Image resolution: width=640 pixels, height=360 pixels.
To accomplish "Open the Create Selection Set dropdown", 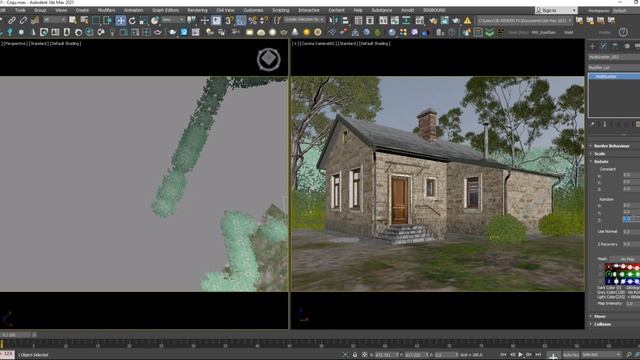I will coord(304,20).
